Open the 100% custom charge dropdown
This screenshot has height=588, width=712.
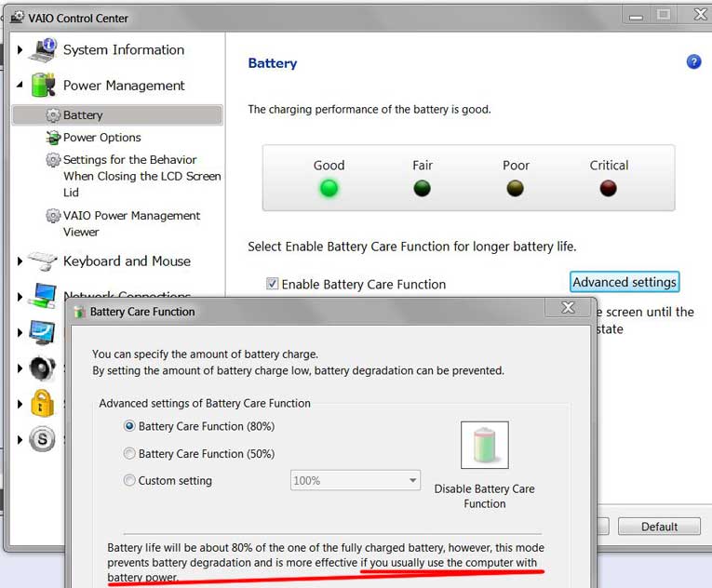(x=356, y=481)
